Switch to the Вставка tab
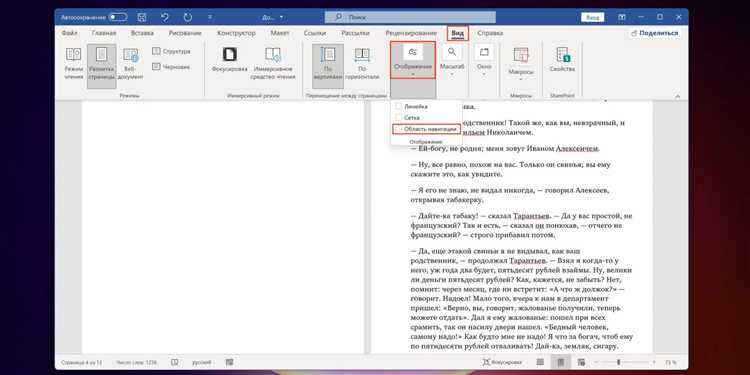 pyautogui.click(x=142, y=33)
